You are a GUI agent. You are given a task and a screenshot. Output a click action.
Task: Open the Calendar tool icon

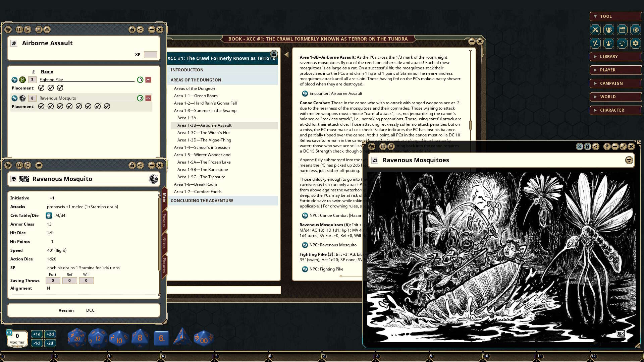622,30
